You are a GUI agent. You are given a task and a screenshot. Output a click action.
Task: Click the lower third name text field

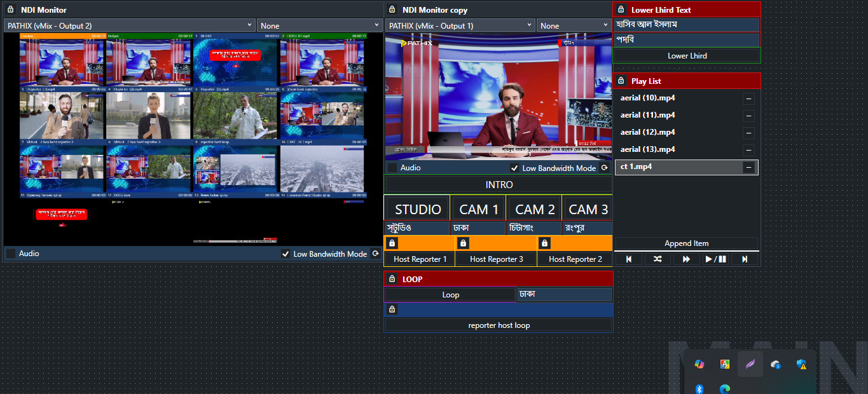click(687, 24)
